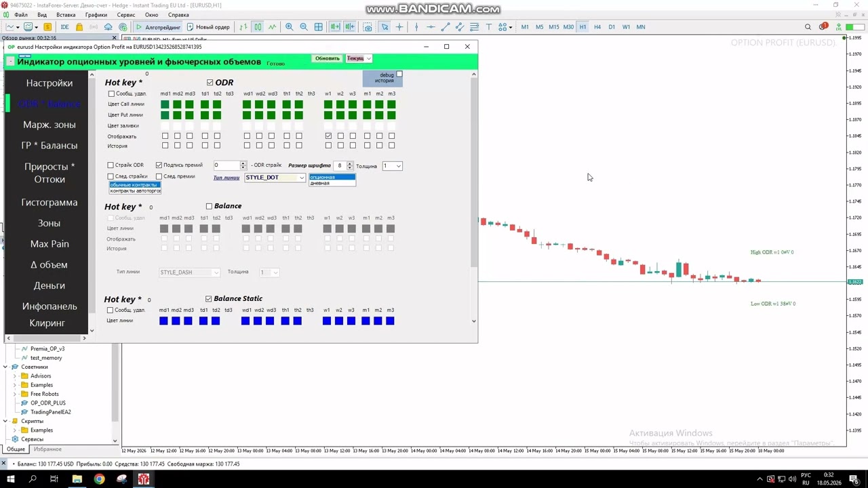Image resolution: width=868 pixels, height=488 pixels.
Task: Enable the debug история checkbox
Action: click(399, 75)
